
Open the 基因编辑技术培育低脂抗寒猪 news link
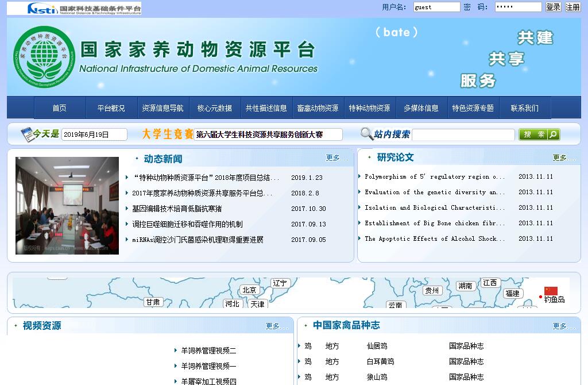pyautogui.click(x=177, y=209)
